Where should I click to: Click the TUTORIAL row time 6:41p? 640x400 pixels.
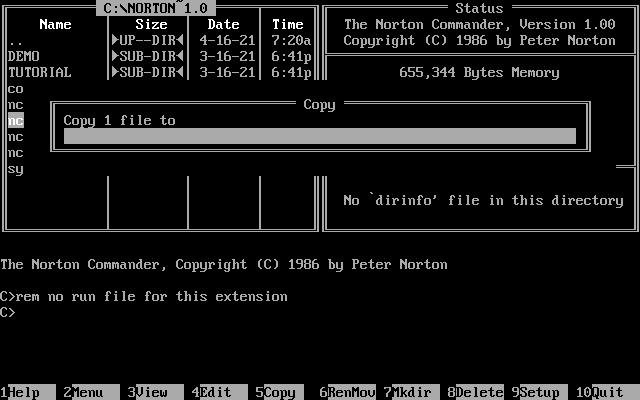291,72
